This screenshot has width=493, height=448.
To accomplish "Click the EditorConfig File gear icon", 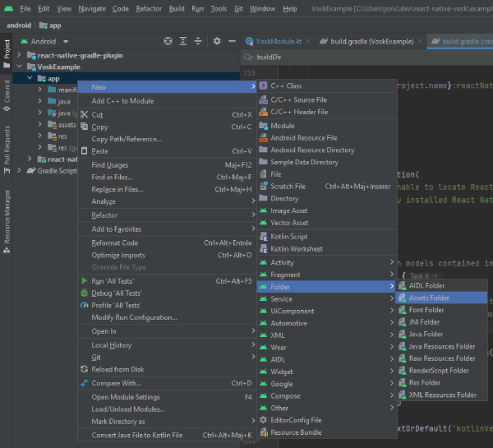I will pos(263,420).
